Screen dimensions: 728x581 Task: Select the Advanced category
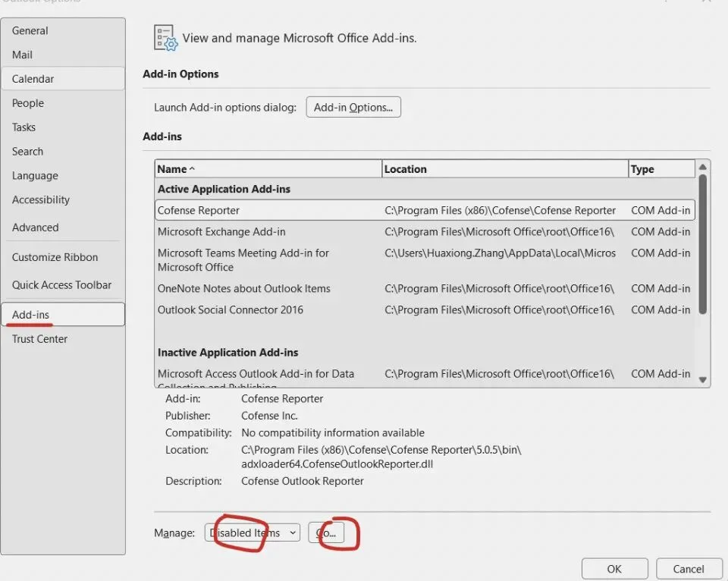coord(63,227)
